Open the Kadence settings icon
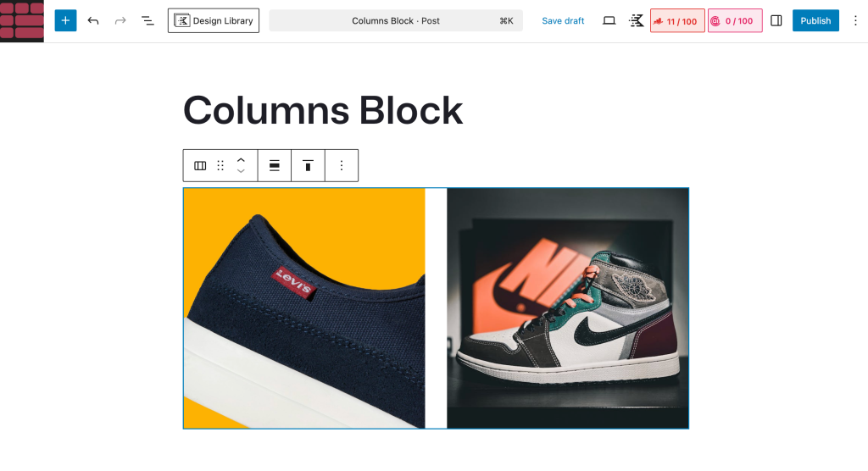 [636, 20]
